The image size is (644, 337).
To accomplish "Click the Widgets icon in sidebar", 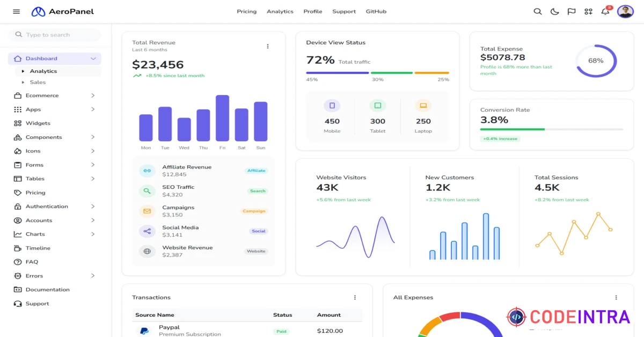I will coord(18,123).
